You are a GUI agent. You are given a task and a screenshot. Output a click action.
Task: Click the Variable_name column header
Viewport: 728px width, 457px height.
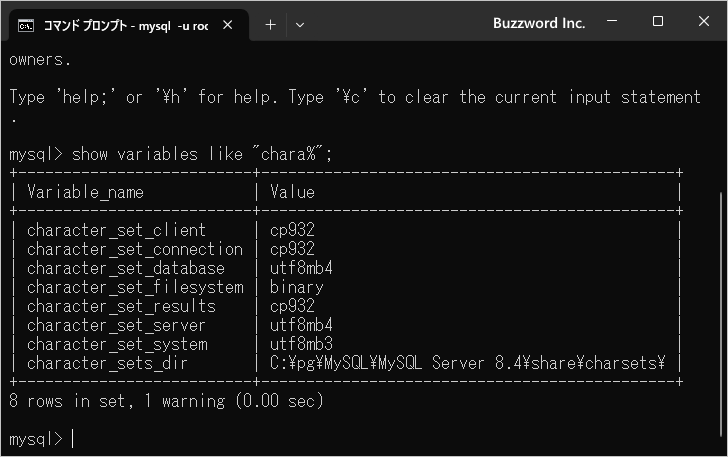pos(85,192)
